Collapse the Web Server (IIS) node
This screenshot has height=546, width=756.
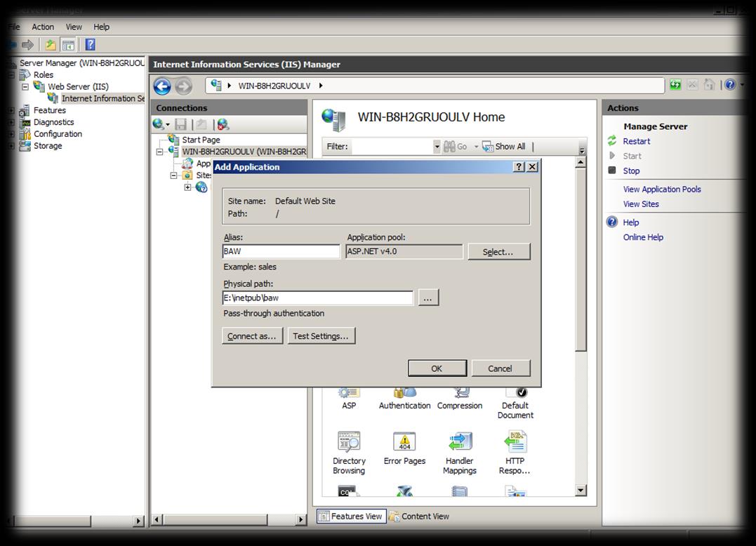(25, 87)
